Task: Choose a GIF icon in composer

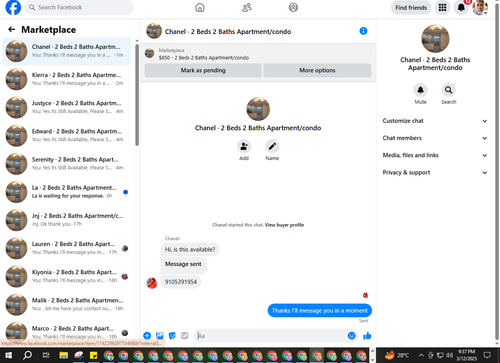Action: click(185, 336)
